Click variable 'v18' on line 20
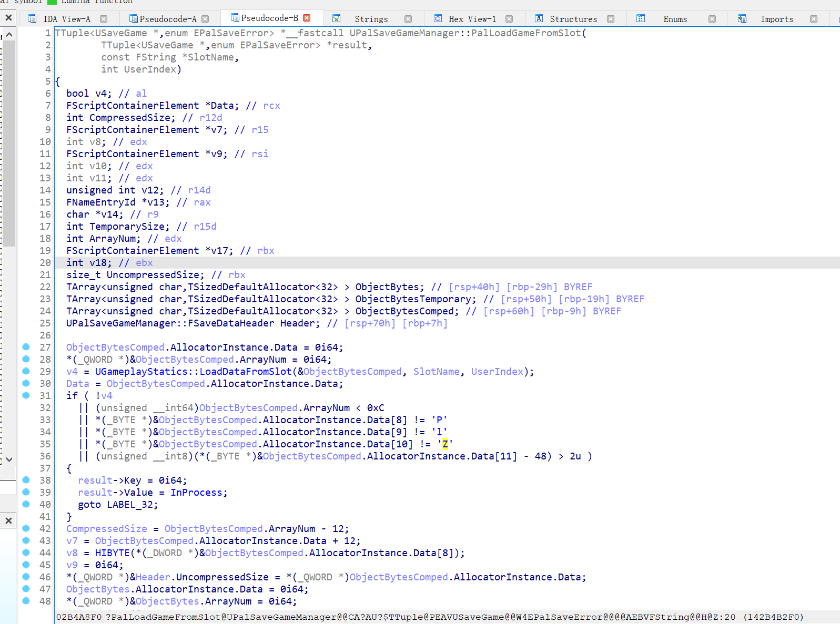This screenshot has height=624, width=840. tap(98, 263)
